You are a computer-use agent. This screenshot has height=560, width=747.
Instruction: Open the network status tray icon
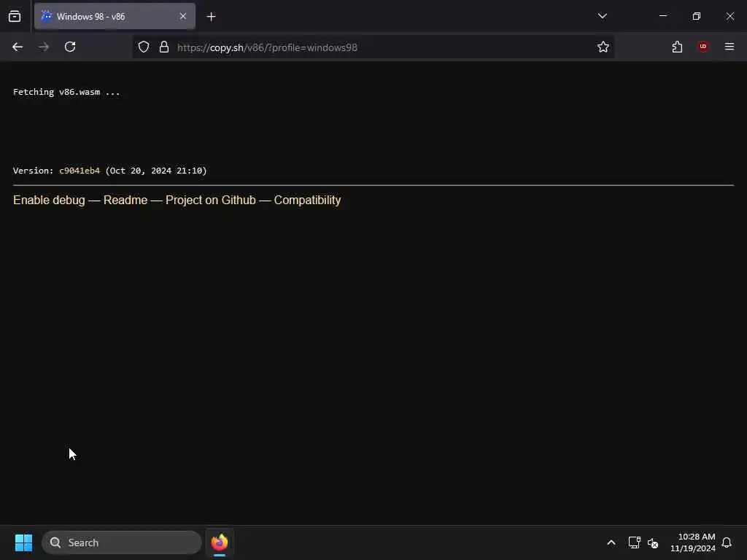point(634,542)
